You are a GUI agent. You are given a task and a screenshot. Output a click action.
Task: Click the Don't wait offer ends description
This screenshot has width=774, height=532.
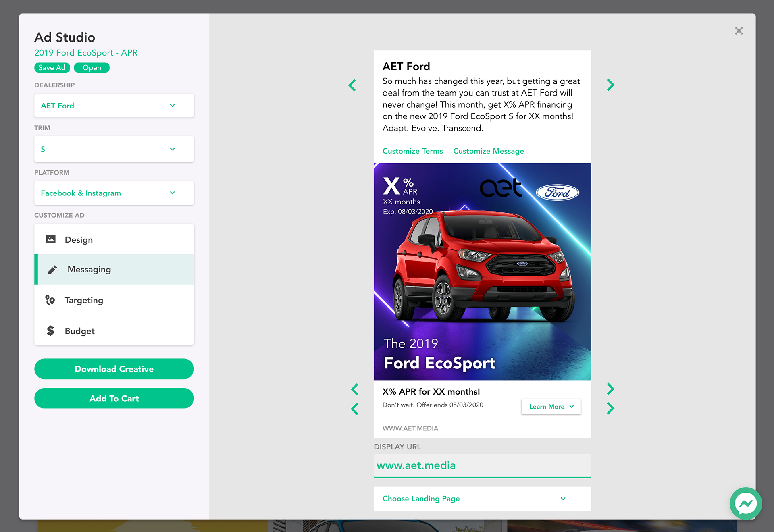[x=433, y=405]
